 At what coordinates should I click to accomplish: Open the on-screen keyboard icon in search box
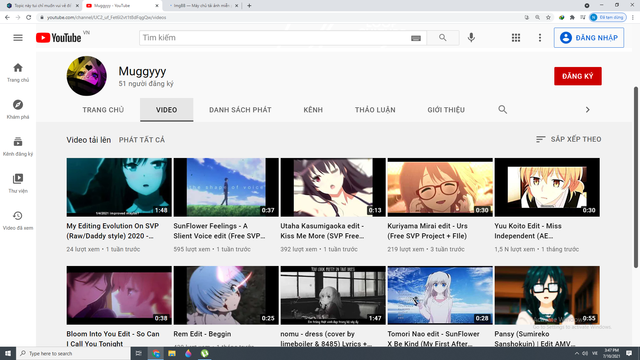[416, 38]
